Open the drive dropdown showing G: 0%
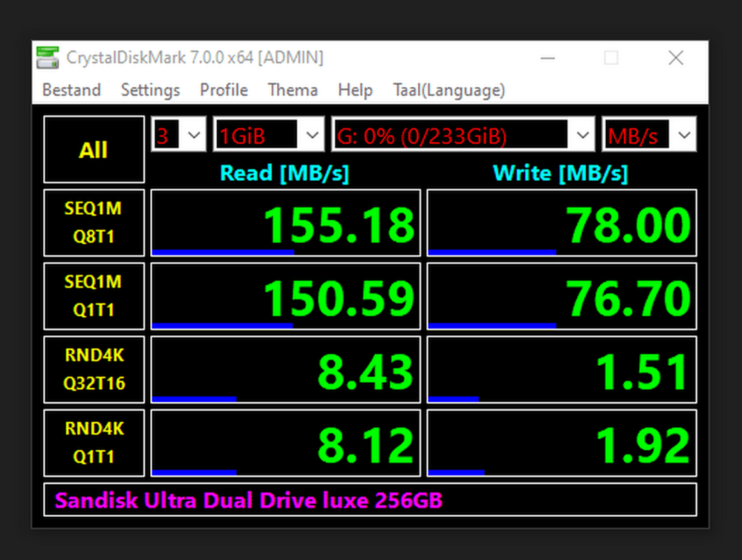The image size is (742, 560). (x=463, y=135)
